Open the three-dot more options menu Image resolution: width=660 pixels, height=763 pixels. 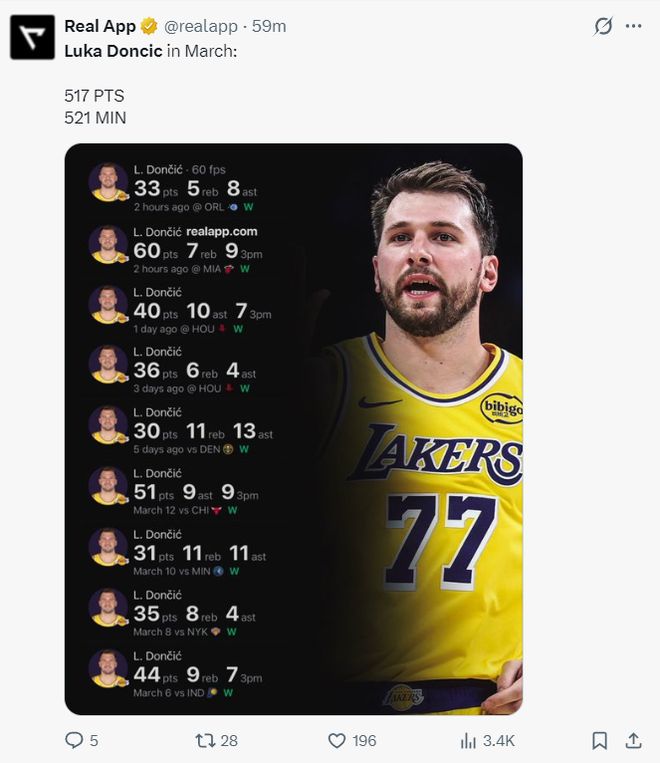[x=633, y=26]
